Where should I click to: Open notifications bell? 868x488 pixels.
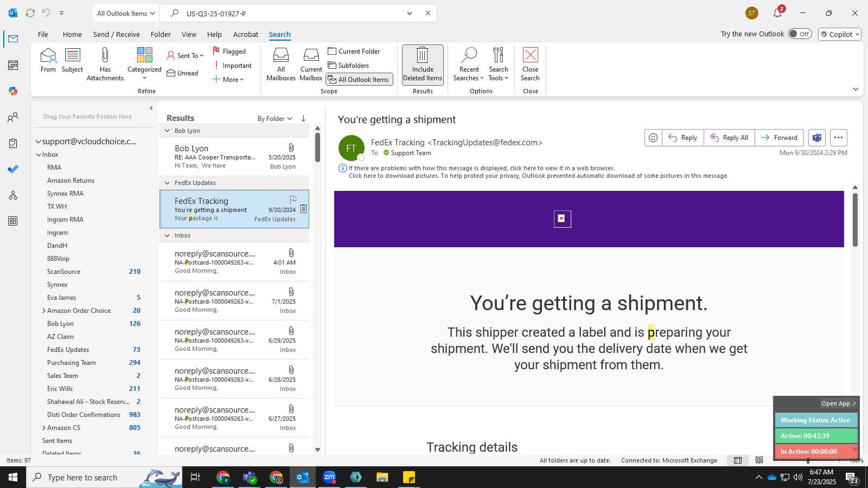click(777, 13)
